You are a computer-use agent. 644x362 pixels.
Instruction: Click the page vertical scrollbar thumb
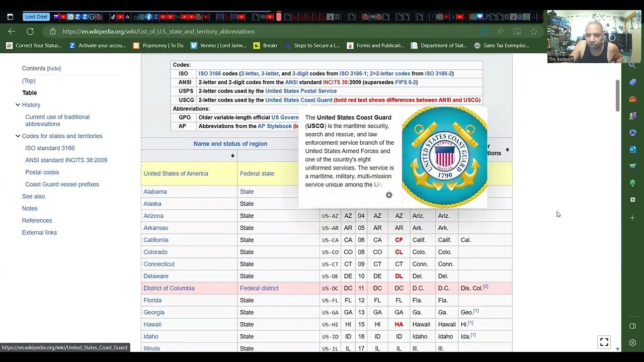[617, 96]
